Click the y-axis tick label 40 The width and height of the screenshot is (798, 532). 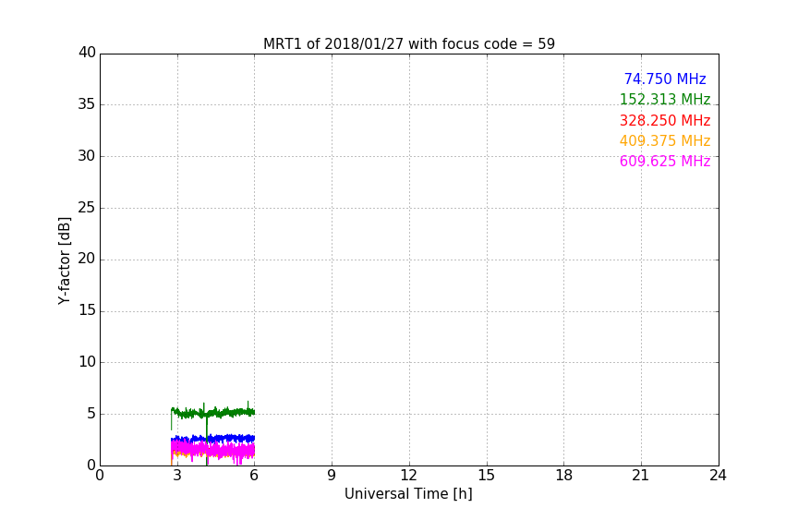click(x=87, y=53)
